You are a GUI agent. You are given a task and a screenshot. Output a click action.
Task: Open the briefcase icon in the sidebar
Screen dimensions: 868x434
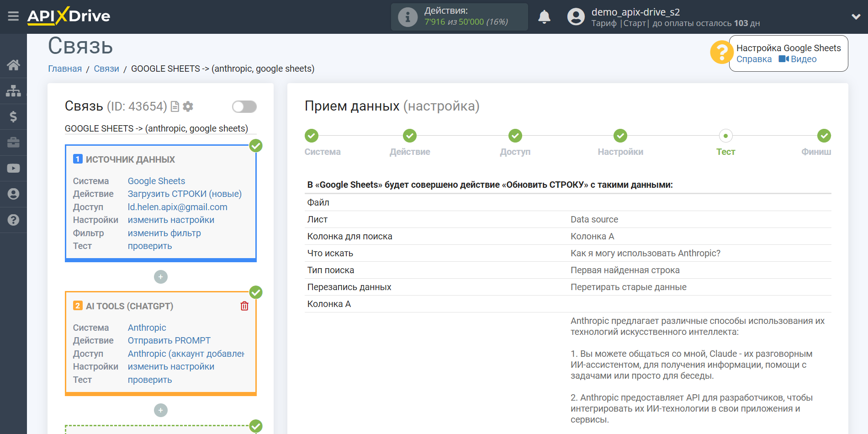click(13, 143)
